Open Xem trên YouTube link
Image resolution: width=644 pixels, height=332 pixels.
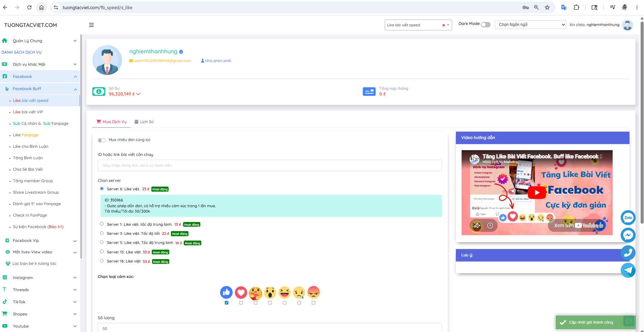[x=576, y=225]
